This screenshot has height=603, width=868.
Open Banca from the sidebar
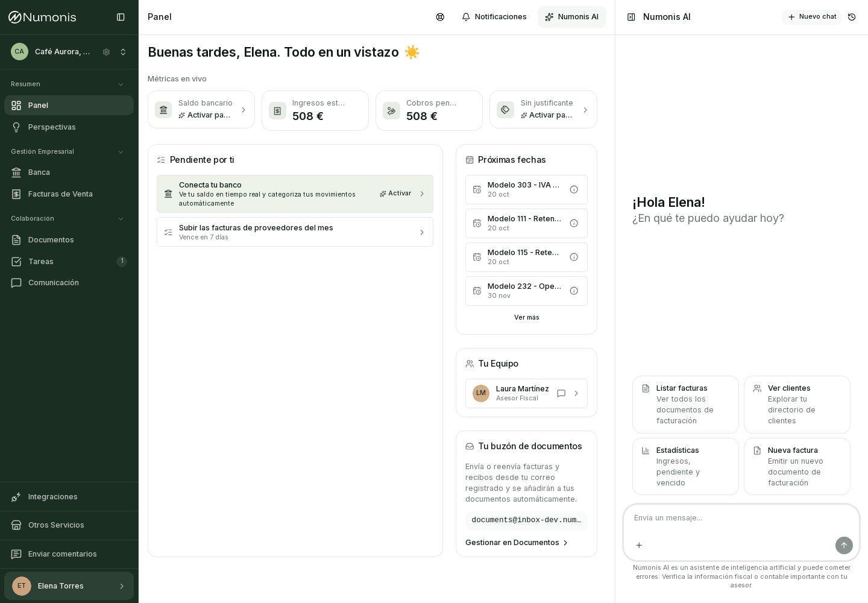pos(69,172)
